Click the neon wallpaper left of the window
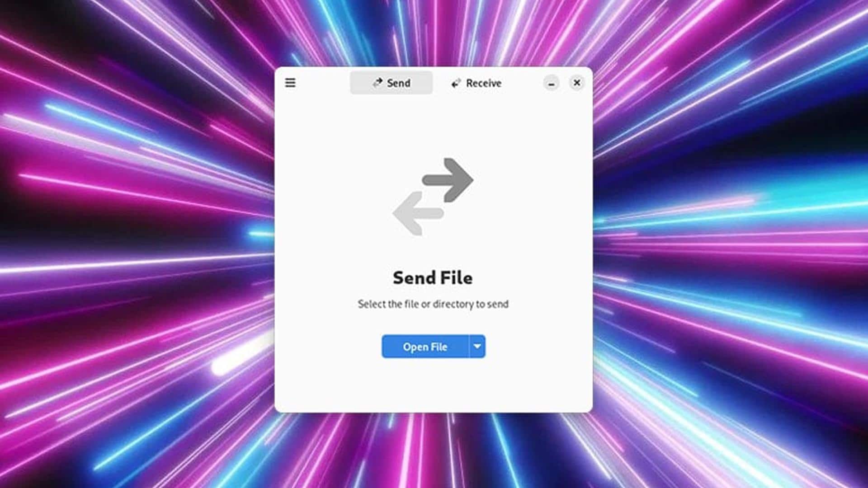 point(136,244)
